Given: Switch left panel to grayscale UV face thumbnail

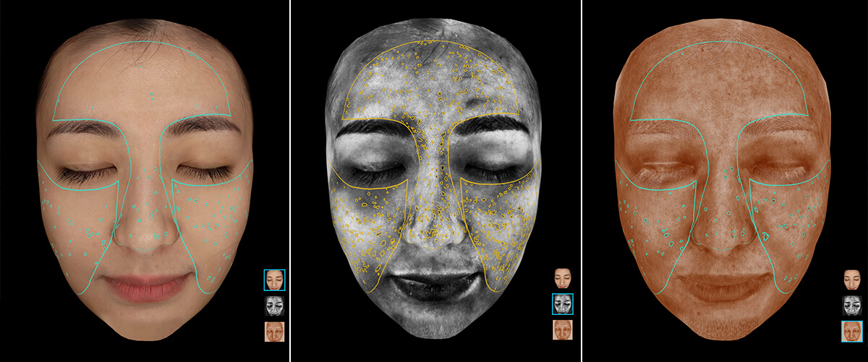Looking at the screenshot, I should (x=275, y=306).
